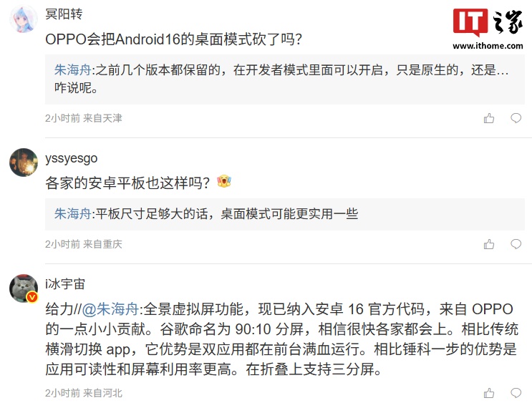Like yssyesgo's comment with thumbs-up icon
Image resolution: width=532 pixels, height=403 pixels.
[x=489, y=244]
